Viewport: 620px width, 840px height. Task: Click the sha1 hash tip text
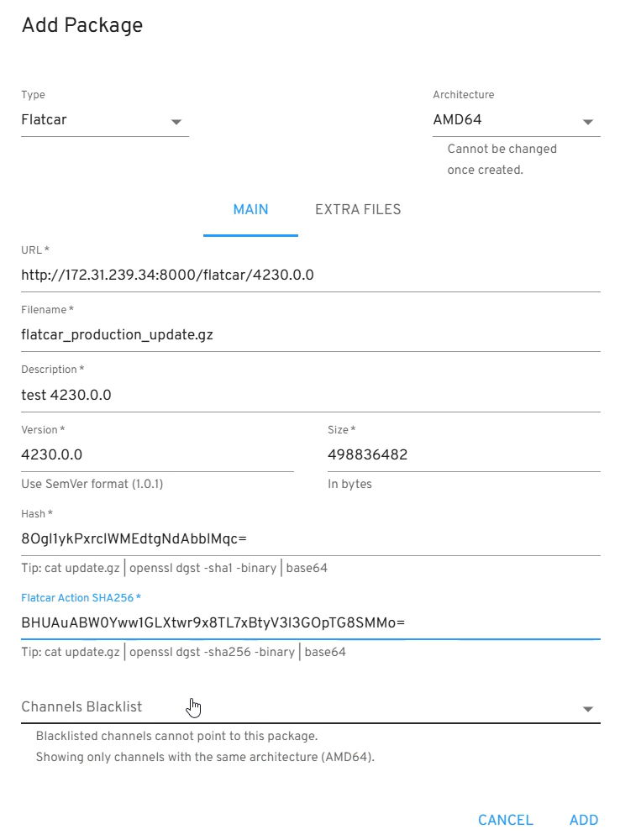(x=174, y=569)
